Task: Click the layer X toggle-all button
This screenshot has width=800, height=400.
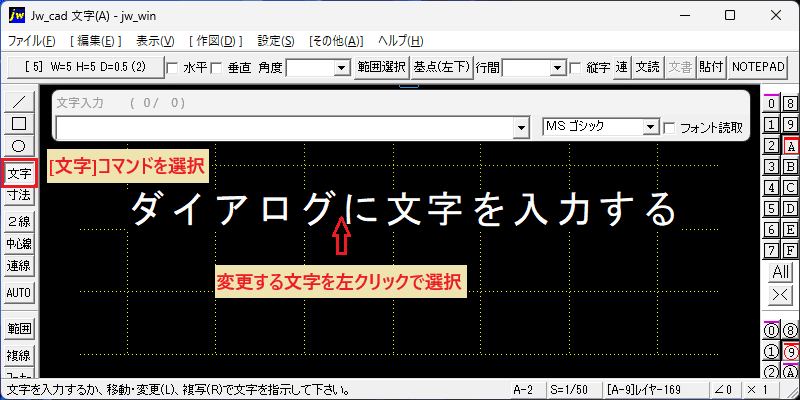Action: tap(781, 294)
